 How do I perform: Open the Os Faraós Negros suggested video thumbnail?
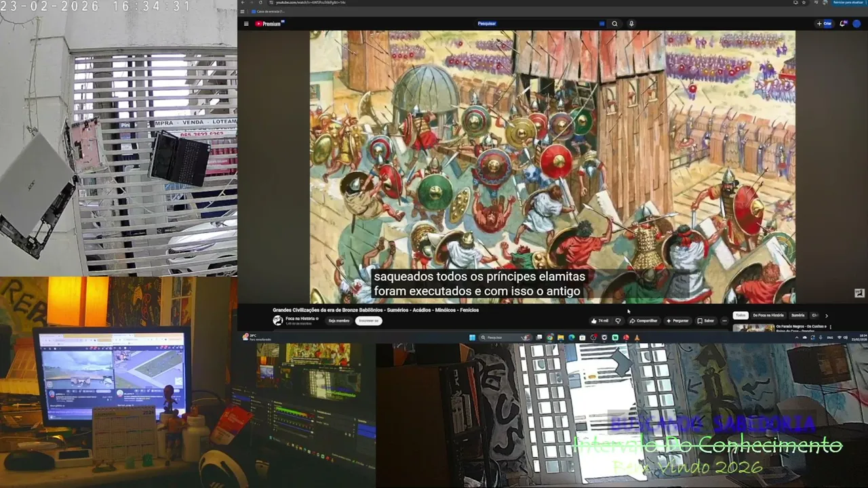tap(753, 328)
